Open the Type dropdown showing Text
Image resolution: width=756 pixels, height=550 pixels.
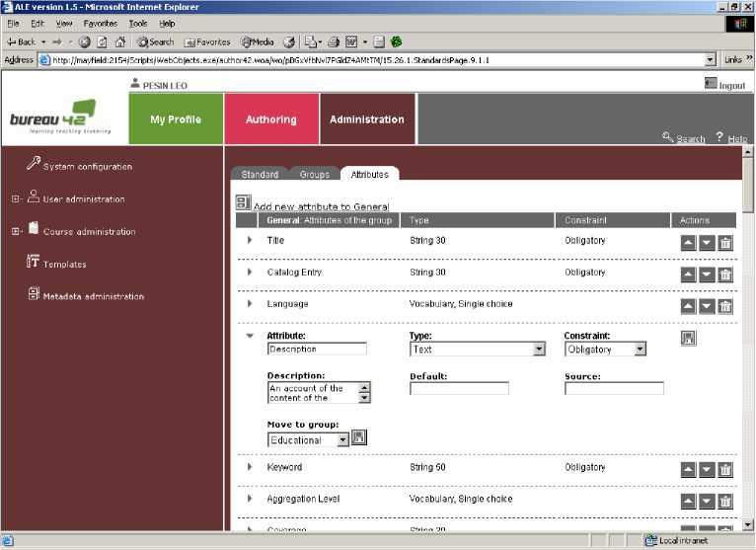539,350
